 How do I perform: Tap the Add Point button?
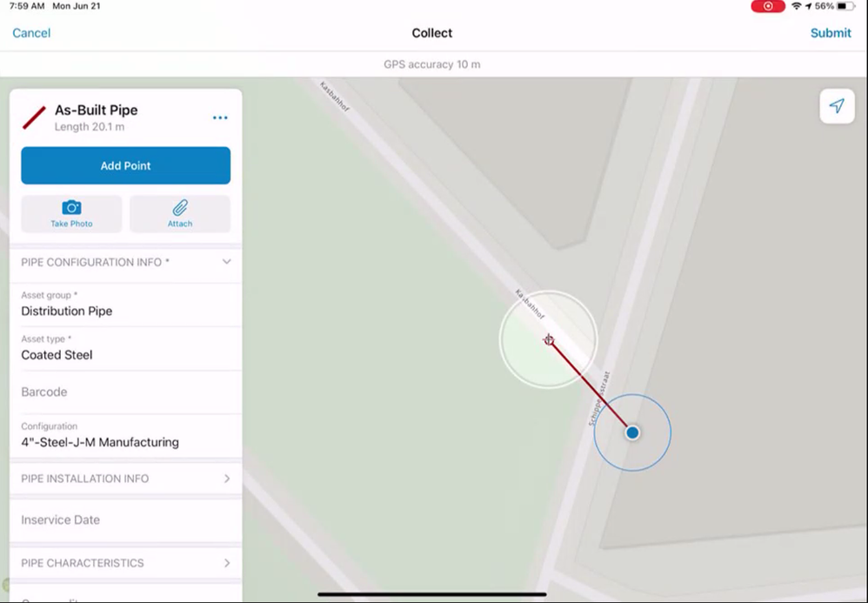point(125,165)
